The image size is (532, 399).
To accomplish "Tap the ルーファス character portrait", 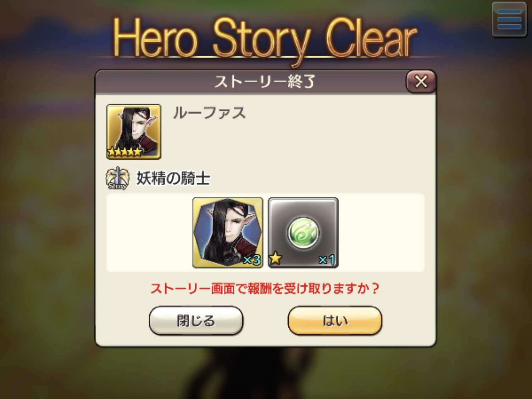I will point(134,132).
